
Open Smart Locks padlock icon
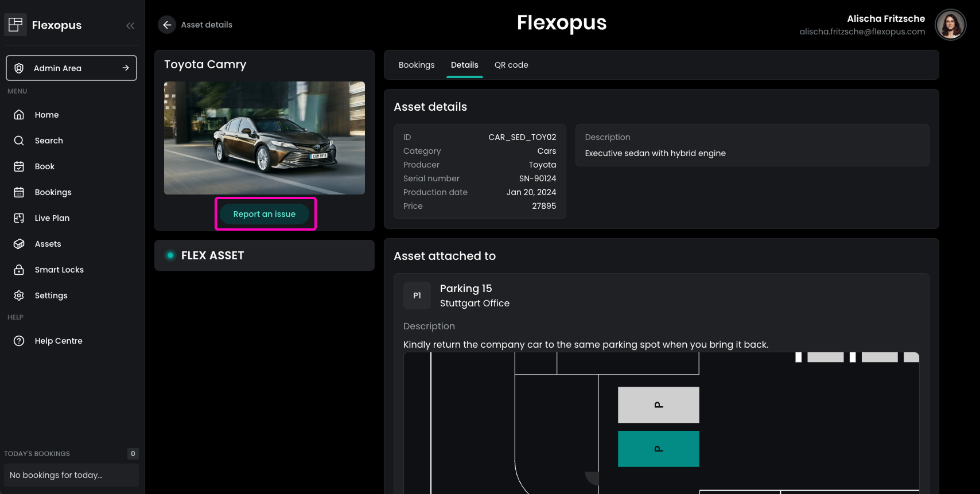19,270
